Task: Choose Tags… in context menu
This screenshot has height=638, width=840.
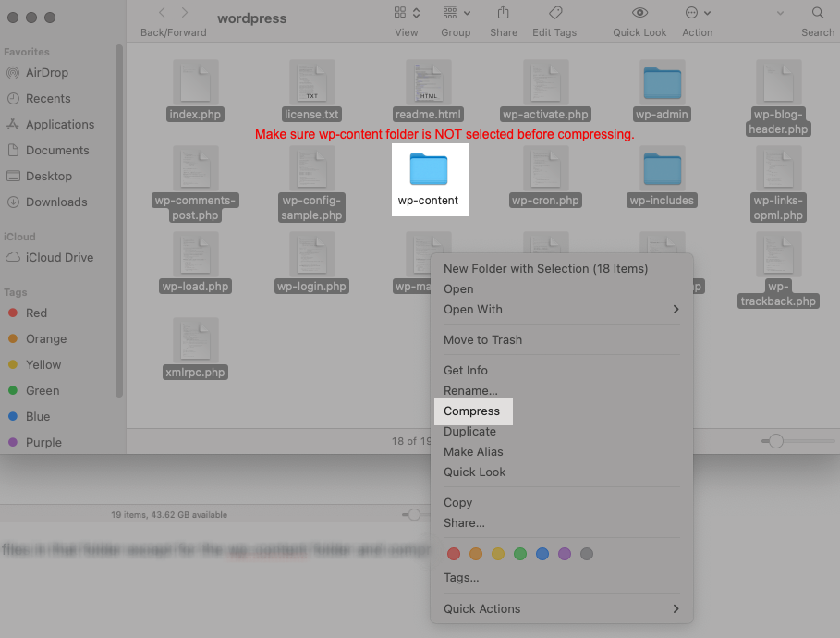Action: point(562,578)
